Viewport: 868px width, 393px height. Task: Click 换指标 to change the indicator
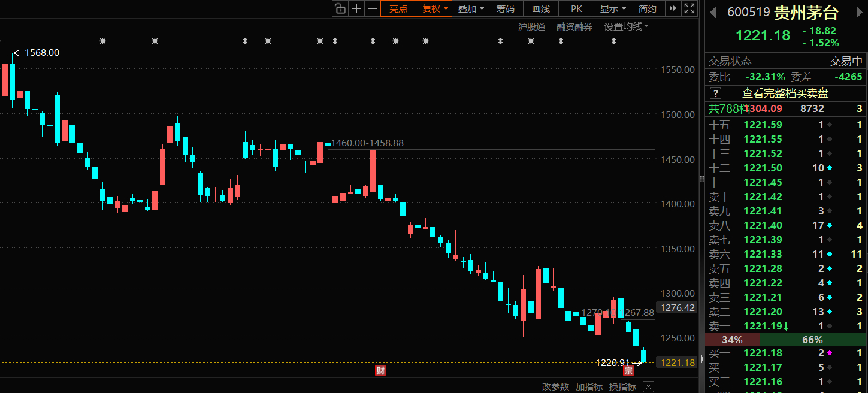622,387
